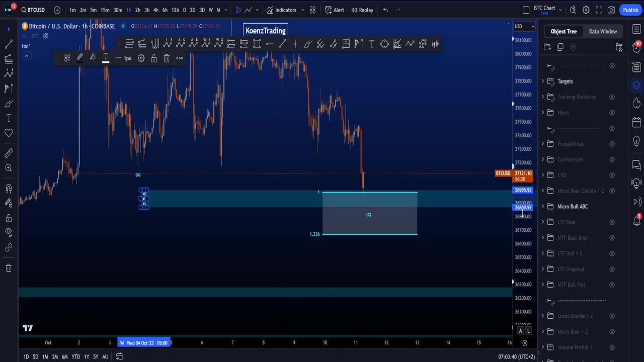Viewport: 644px width, 362px height.
Task: Select the text T tool in favorites toolbar
Action: (x=372, y=44)
